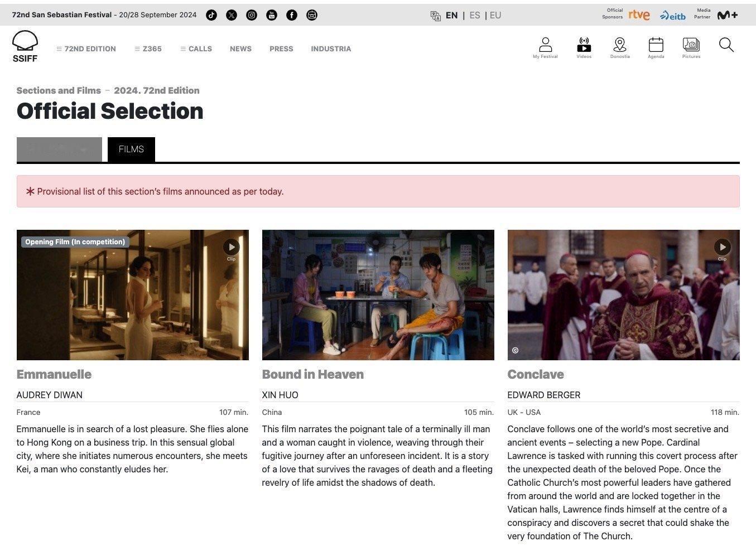The width and height of the screenshot is (756, 551).
Task: Open the M+ media partner logo
Action: 728,15
